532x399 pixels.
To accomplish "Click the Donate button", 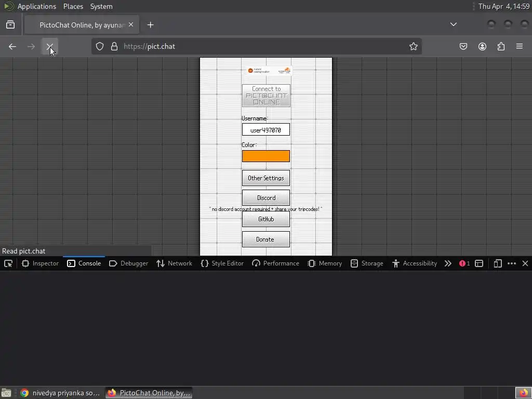I will [266, 239].
